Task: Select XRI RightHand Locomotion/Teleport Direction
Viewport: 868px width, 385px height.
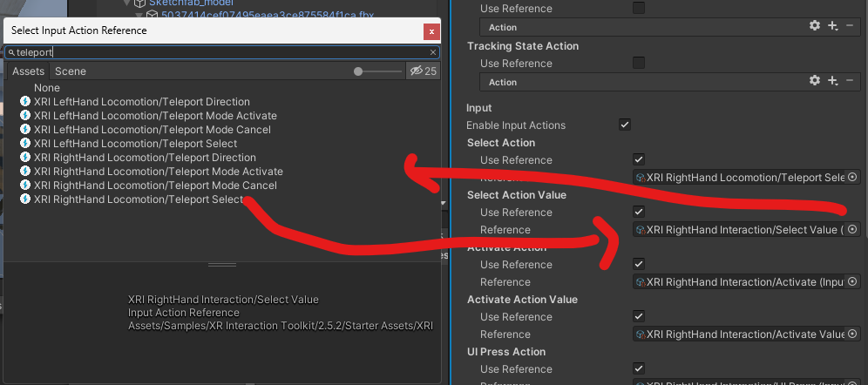Action: pos(145,157)
